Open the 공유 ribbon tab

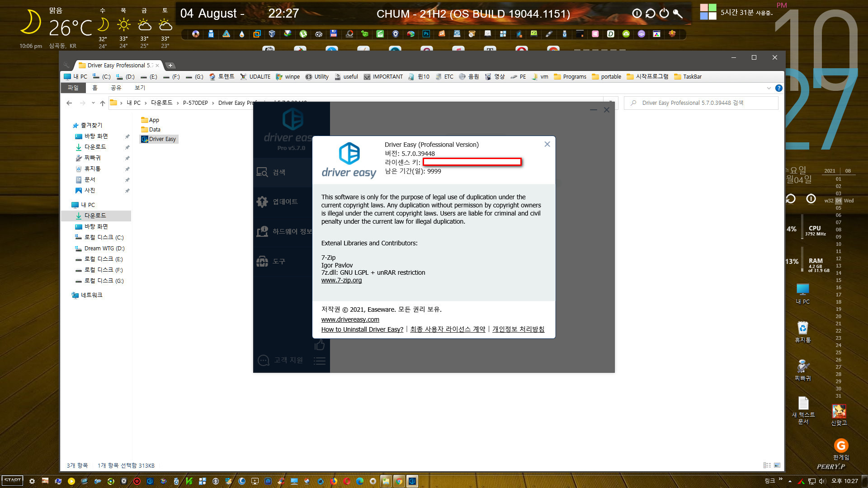pyautogui.click(x=116, y=88)
